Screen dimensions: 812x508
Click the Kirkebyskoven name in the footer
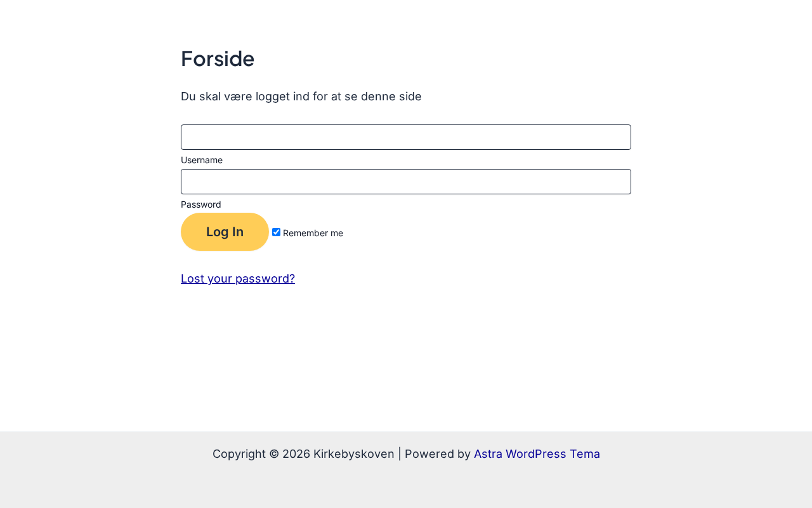tap(353, 454)
